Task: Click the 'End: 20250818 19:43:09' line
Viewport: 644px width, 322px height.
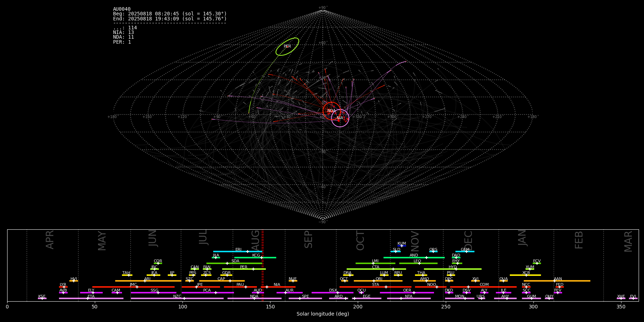Action: (x=170, y=19)
